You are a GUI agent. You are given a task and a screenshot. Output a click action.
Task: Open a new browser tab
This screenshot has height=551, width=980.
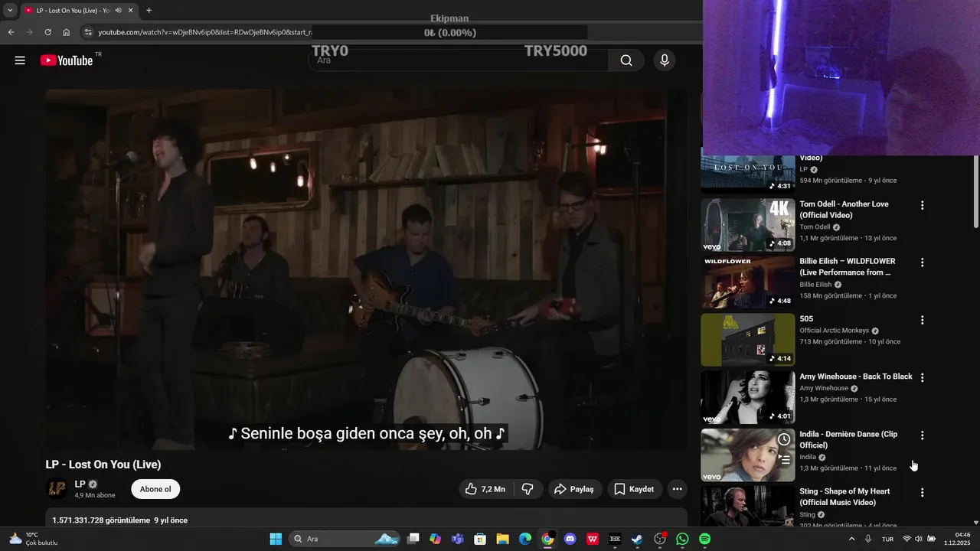149,11
